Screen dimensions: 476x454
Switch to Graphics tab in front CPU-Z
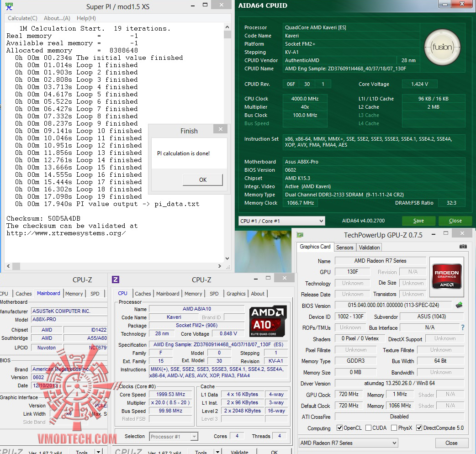click(236, 294)
